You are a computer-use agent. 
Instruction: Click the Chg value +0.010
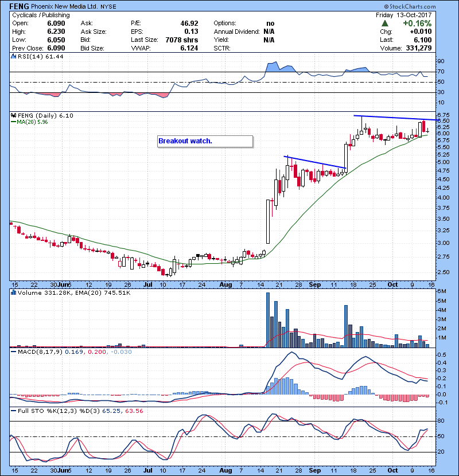tap(421, 32)
